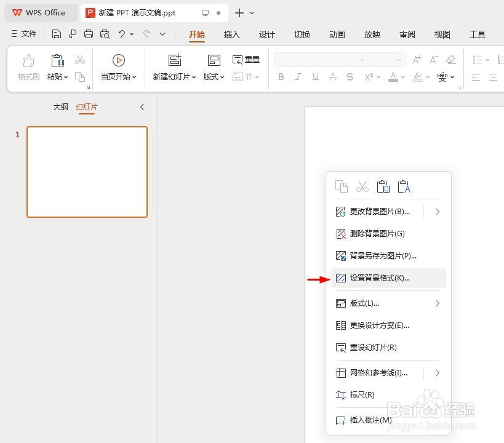504x443 pixels.
Task: Open the 文件 file menu
Action: point(24,33)
